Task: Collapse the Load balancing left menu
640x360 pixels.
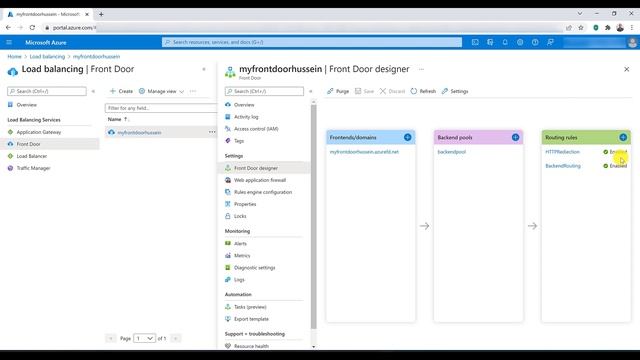Action: [x=93, y=91]
